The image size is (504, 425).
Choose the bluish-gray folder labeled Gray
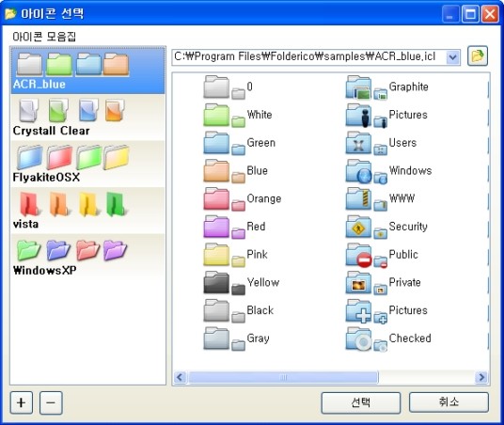point(216,338)
